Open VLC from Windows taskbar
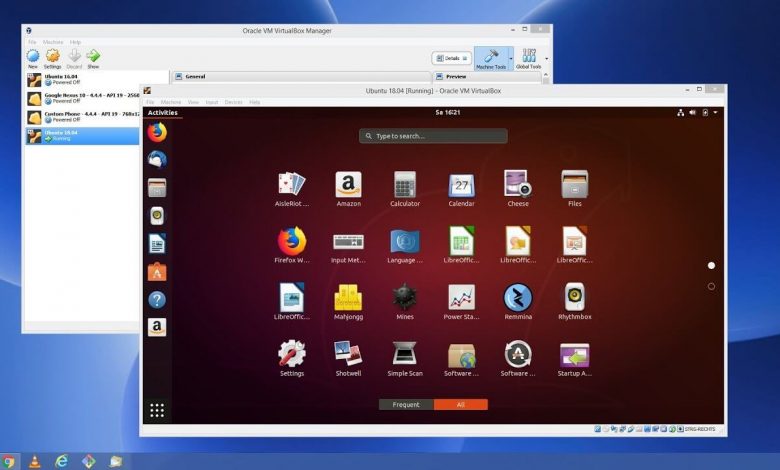The width and height of the screenshot is (780, 470). (34, 462)
